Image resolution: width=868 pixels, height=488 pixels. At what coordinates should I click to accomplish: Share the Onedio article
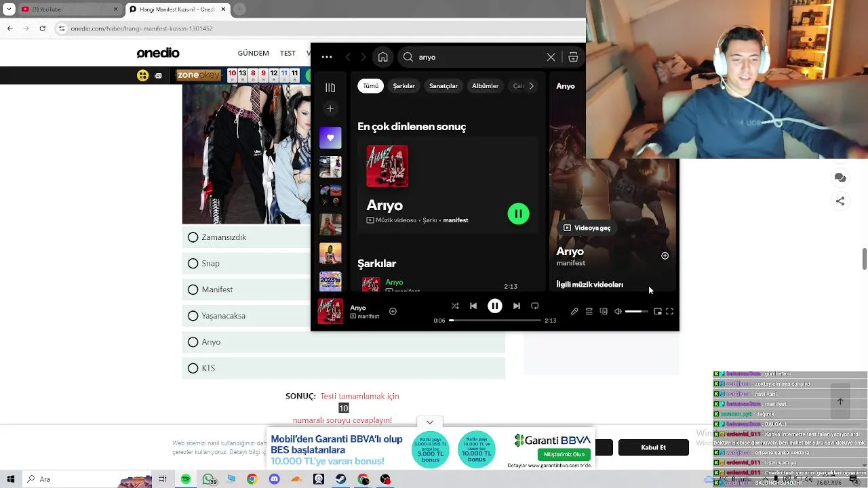pos(840,201)
